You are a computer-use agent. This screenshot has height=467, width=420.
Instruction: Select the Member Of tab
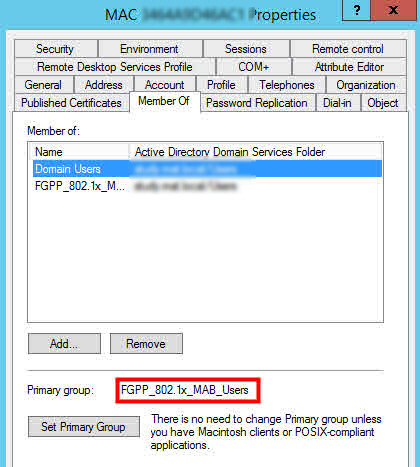pos(164,101)
